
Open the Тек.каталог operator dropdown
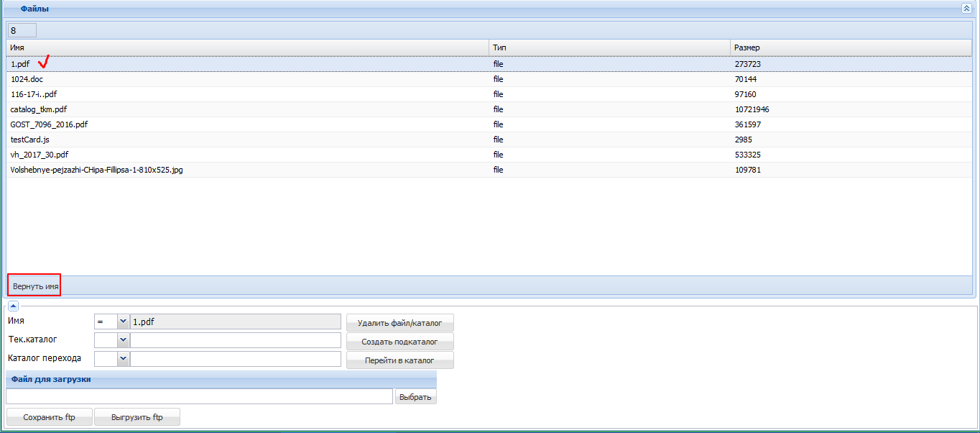pyautogui.click(x=123, y=340)
